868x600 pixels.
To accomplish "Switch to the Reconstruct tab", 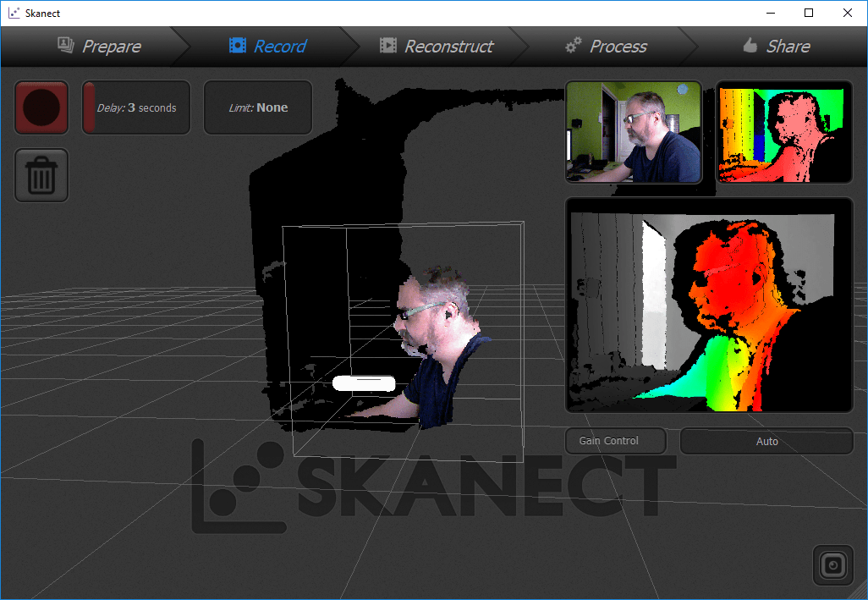I will tap(437, 47).
